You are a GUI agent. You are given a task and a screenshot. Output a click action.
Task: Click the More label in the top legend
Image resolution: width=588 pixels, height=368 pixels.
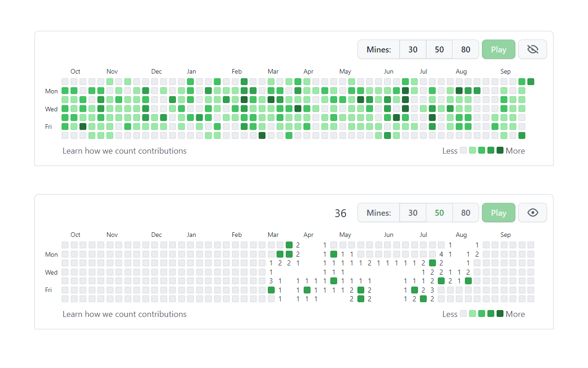coord(515,150)
